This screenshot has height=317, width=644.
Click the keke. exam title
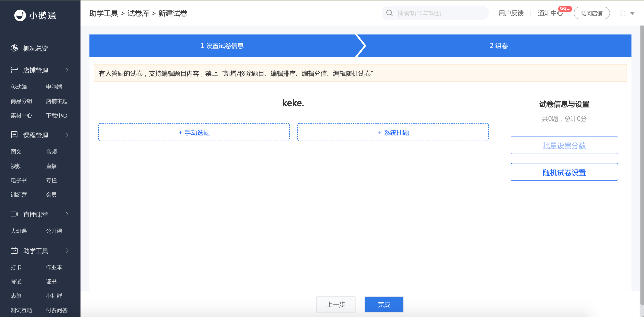pos(293,103)
